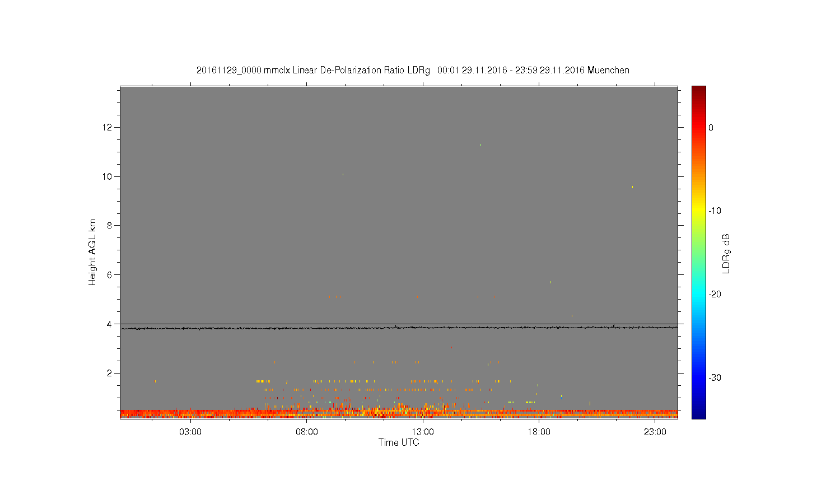Image resolution: width=840 pixels, height=504 pixels.
Task: Click the colorbar value -20
Action: tap(715, 295)
